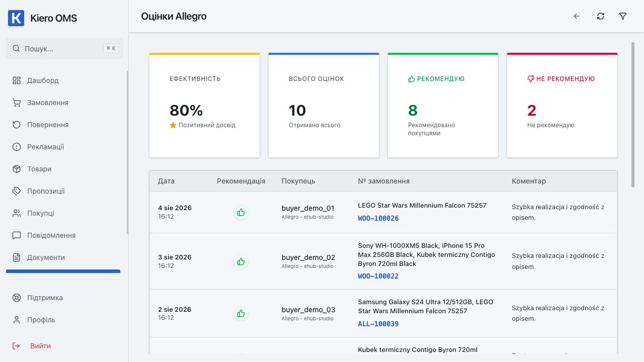Open order link WOO-100026
Viewport: 644px width, 362px height.
tap(378, 218)
